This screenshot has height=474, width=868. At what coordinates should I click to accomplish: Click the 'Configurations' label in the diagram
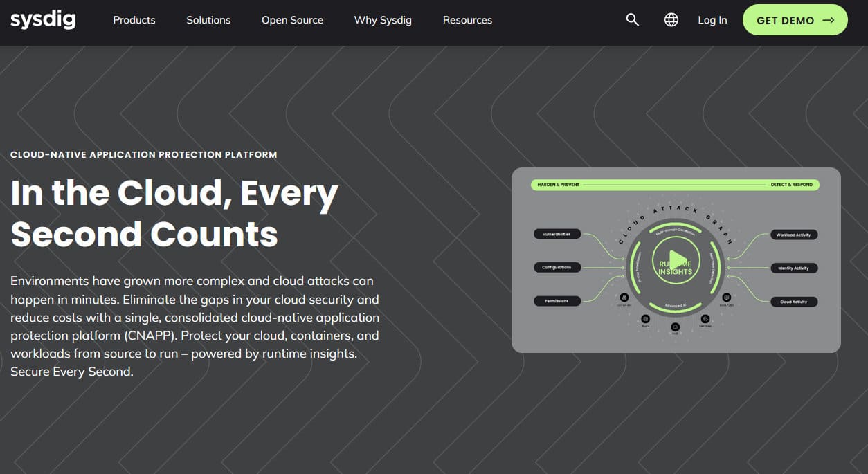557,267
